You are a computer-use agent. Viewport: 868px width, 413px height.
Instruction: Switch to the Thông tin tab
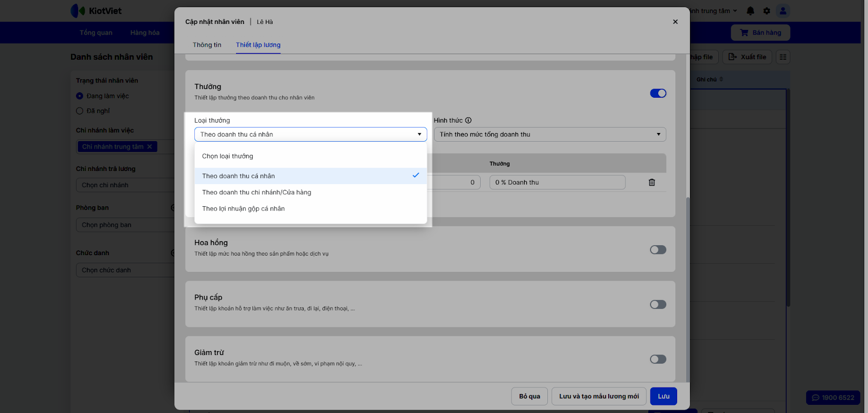point(207,45)
